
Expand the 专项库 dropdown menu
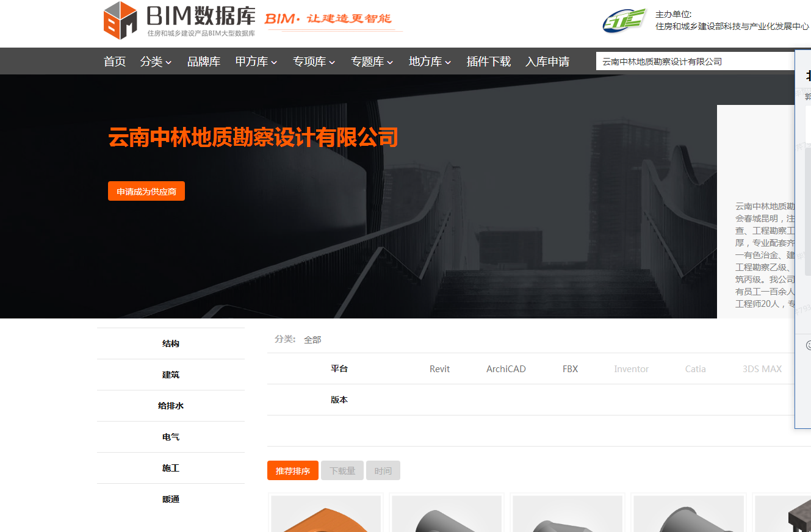coord(314,62)
